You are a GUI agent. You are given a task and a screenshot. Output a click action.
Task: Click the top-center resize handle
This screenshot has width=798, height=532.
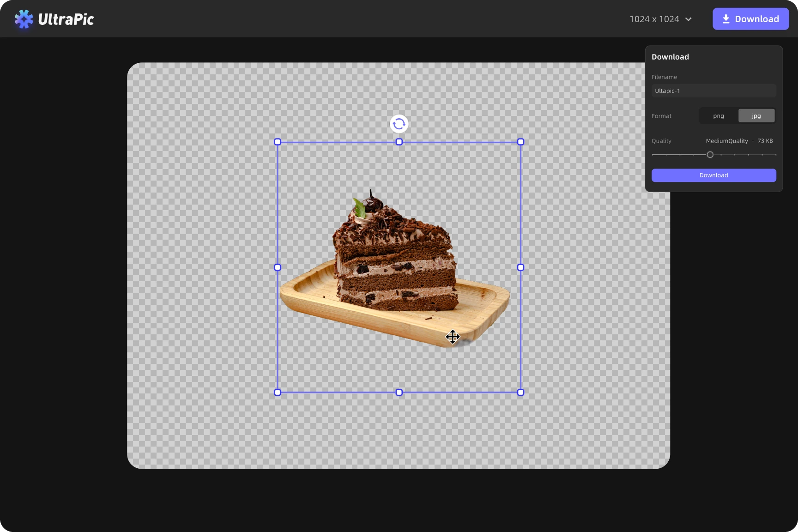pos(399,142)
